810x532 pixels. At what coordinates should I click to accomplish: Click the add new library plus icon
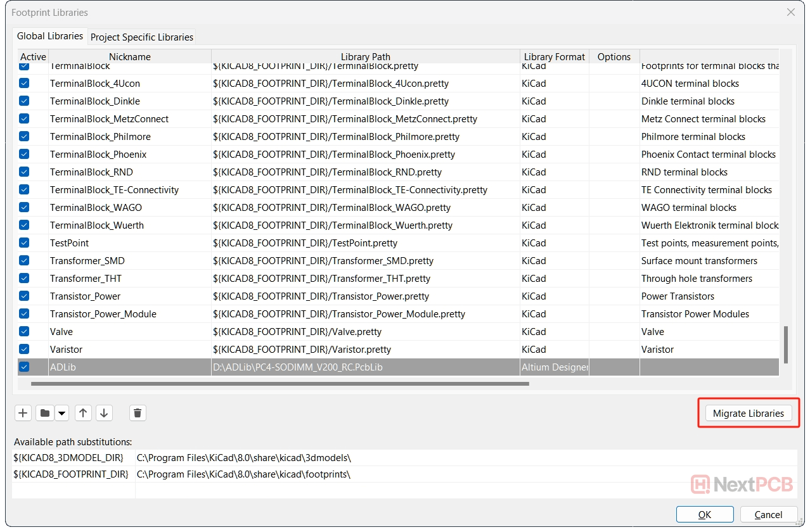coord(23,414)
